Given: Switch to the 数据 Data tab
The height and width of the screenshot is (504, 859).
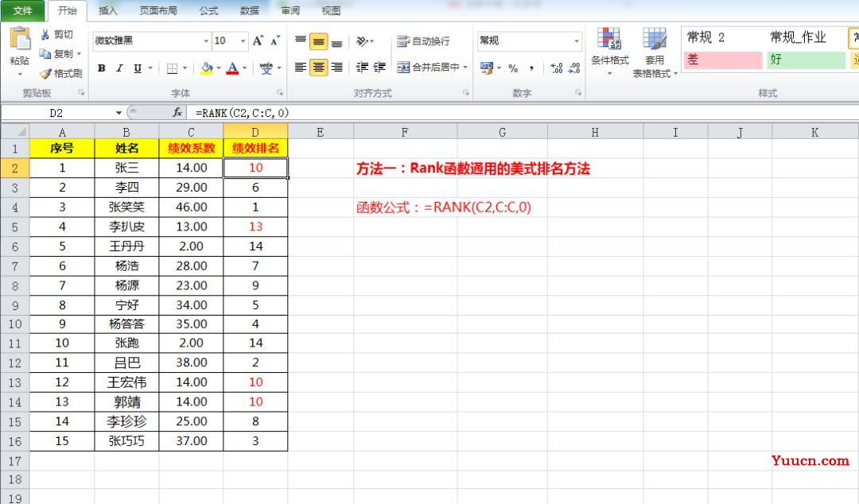Looking at the screenshot, I should pyautogui.click(x=249, y=10).
